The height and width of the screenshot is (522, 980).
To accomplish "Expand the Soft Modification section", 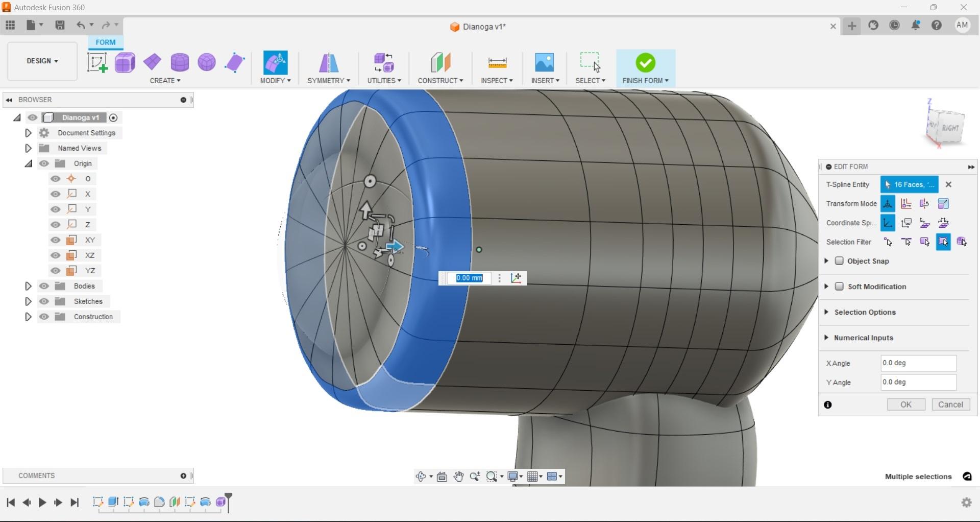I will tap(827, 287).
